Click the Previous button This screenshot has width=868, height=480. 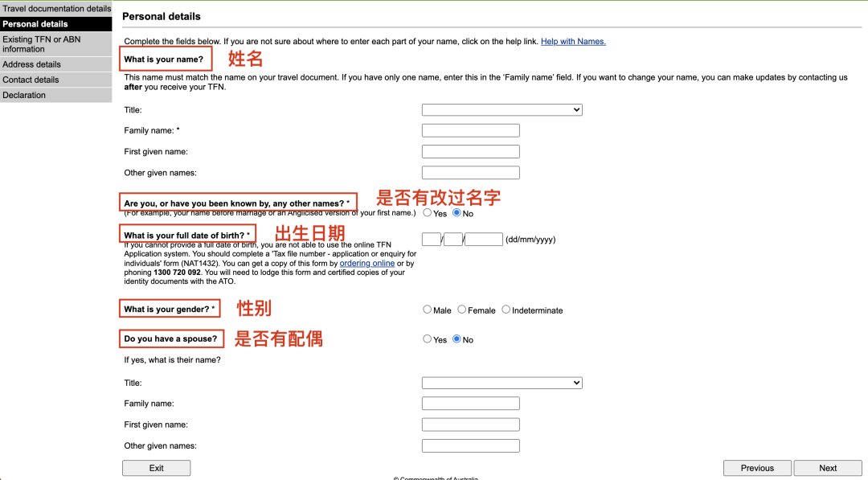757,468
